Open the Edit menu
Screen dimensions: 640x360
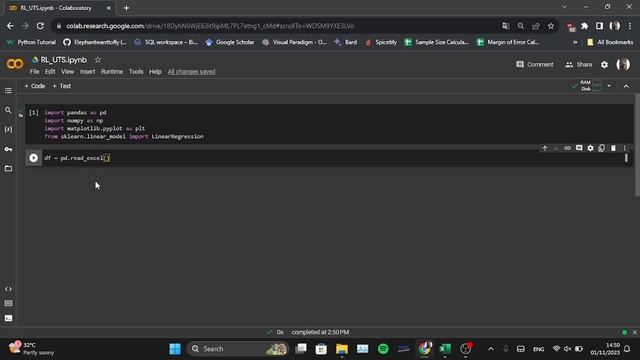(x=50, y=71)
